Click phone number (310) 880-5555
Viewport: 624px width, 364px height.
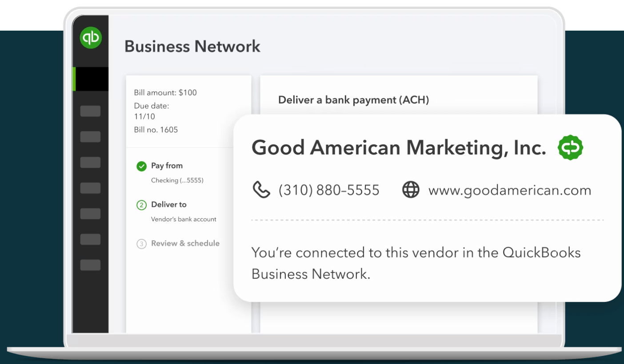click(329, 190)
